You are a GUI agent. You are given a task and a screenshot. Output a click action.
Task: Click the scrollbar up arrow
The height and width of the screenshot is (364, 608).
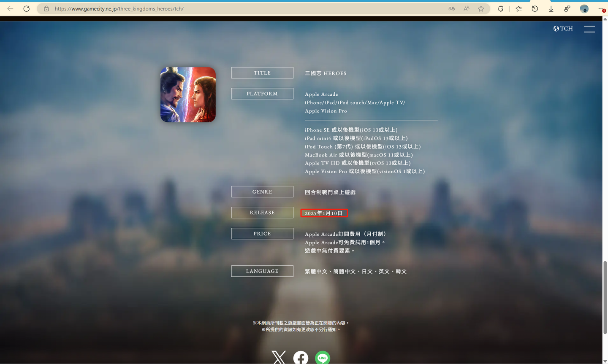(x=605, y=19)
